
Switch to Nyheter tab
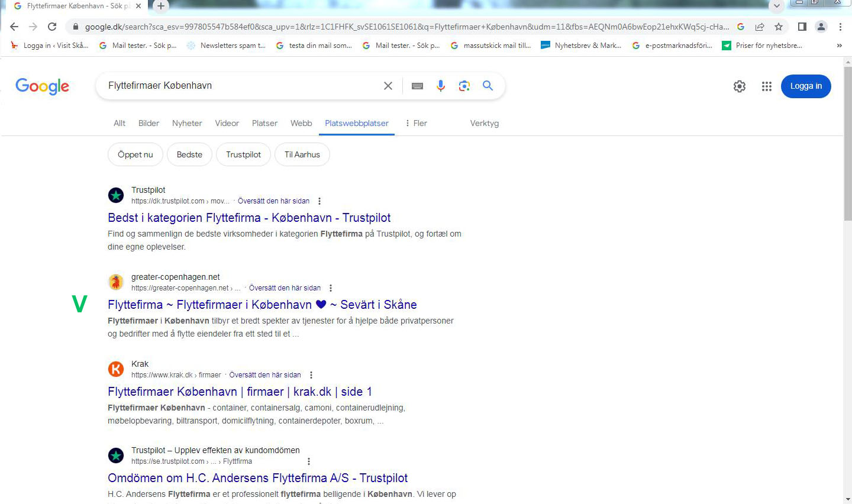(x=187, y=123)
